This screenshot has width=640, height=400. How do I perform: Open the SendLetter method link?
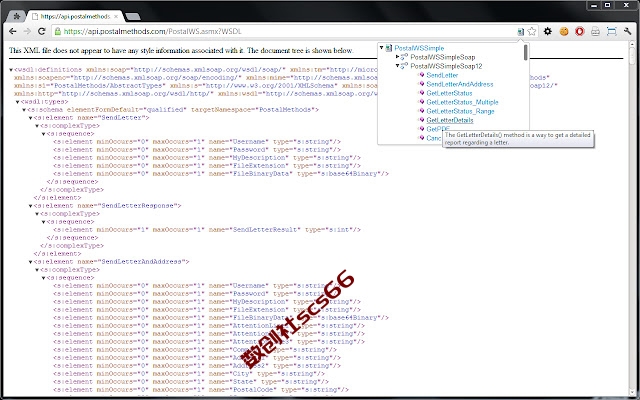click(442, 75)
